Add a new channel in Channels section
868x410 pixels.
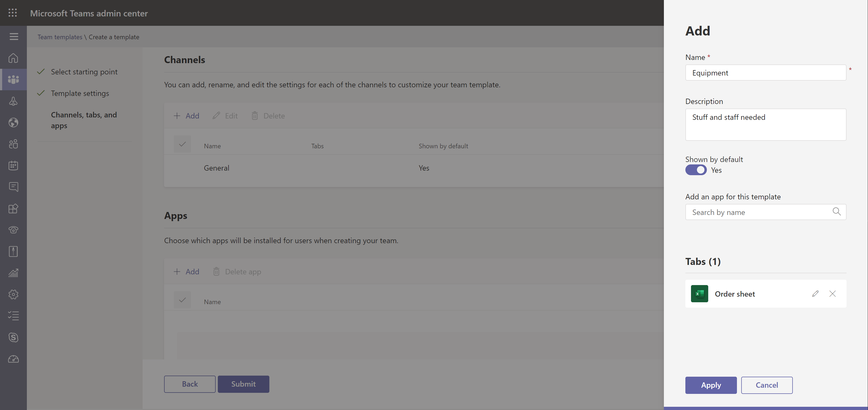click(186, 116)
